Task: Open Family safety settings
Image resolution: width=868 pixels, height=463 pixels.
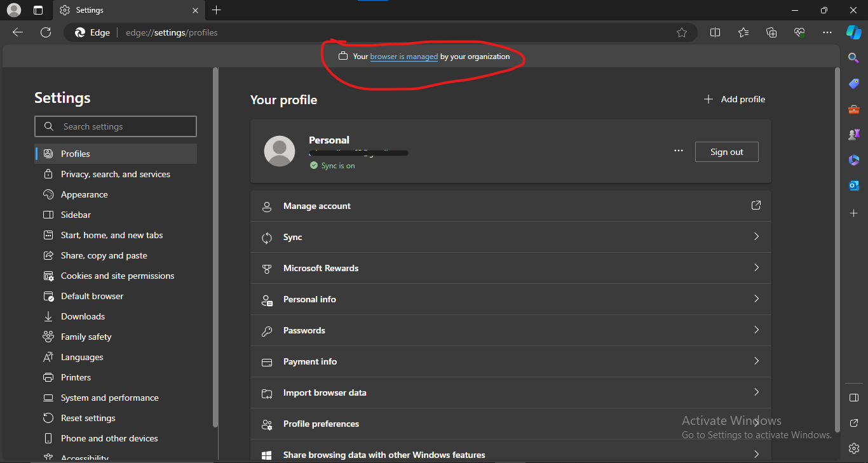Action: [x=116, y=337]
